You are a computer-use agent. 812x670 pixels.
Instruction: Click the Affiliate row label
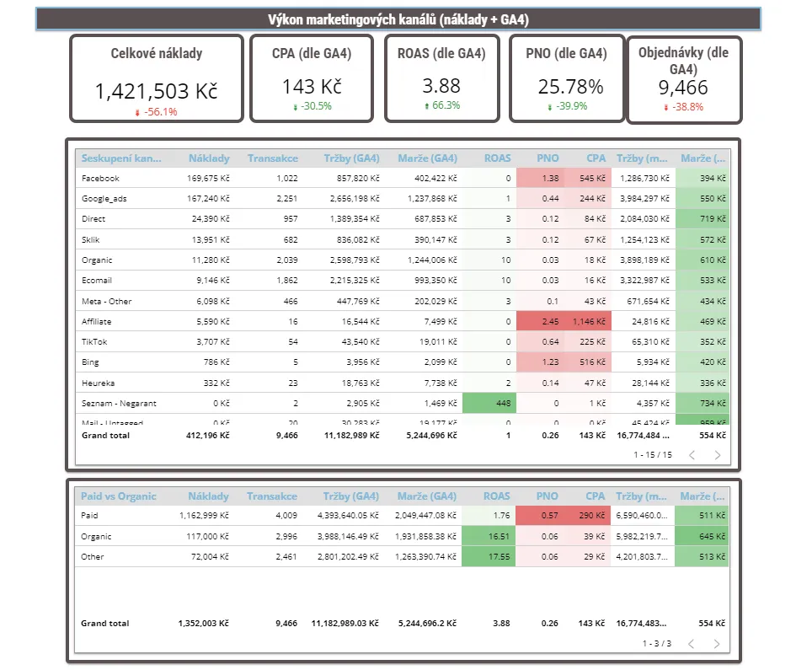[x=96, y=321]
